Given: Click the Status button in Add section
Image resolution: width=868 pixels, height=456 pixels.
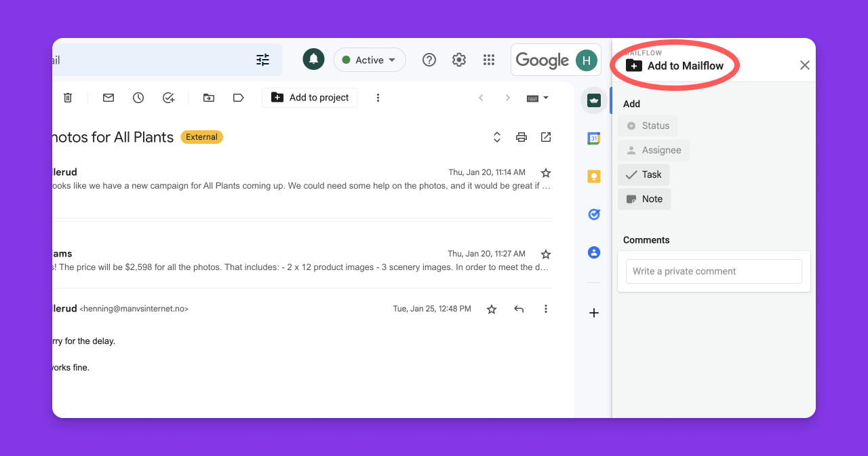Looking at the screenshot, I should click(648, 126).
